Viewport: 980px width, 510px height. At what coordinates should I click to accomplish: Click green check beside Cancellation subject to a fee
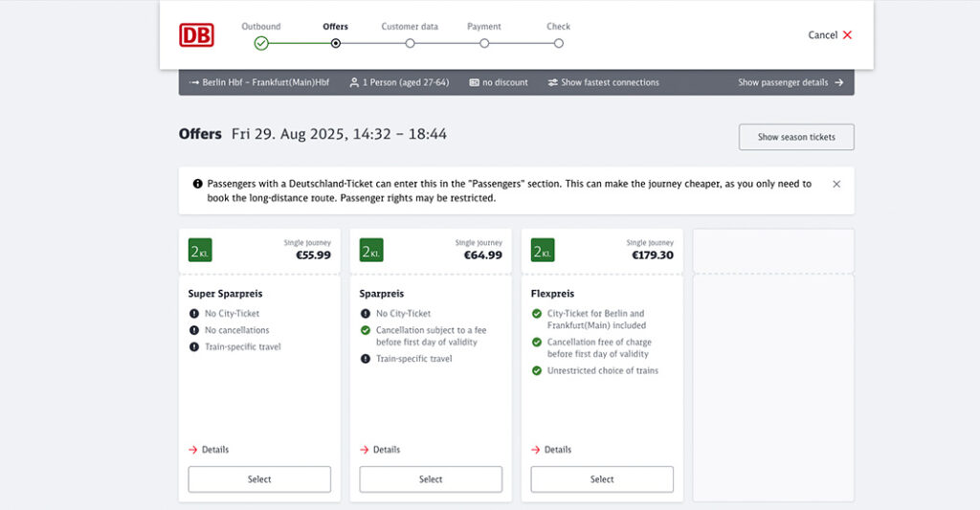click(366, 330)
